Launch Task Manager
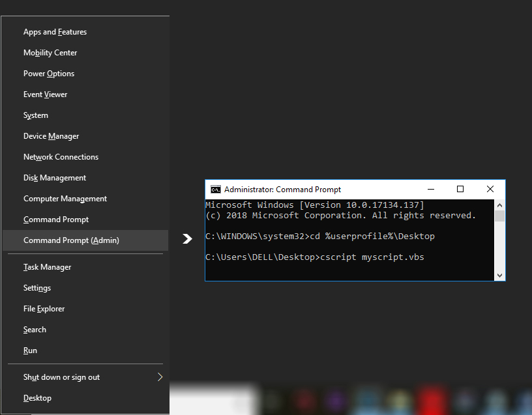Image resolution: width=532 pixels, height=415 pixels. click(47, 267)
